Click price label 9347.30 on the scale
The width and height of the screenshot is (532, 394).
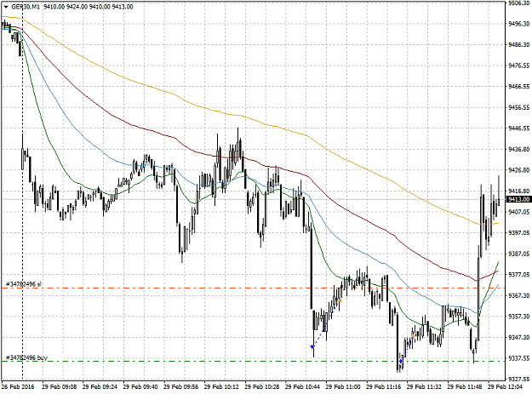518,337
